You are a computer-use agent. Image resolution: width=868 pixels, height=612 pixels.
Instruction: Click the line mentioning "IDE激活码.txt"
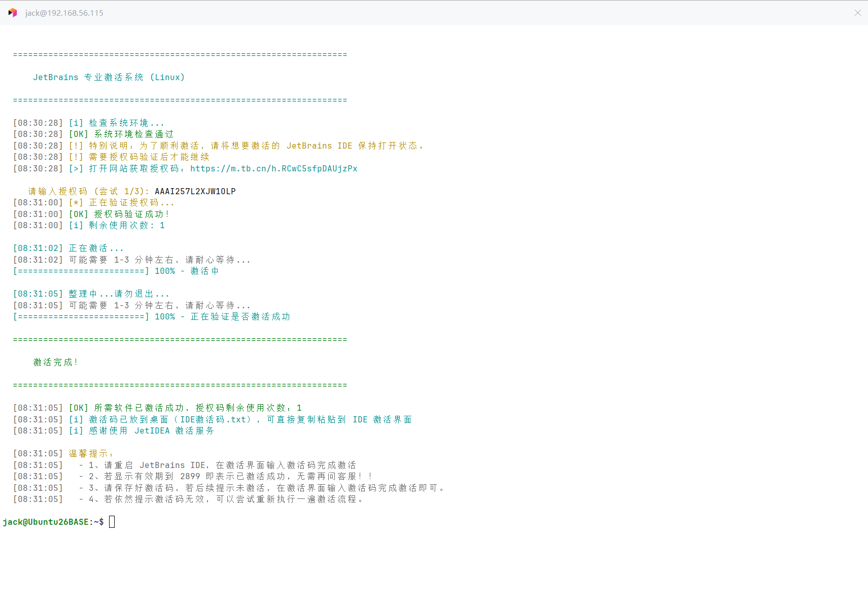coord(251,419)
